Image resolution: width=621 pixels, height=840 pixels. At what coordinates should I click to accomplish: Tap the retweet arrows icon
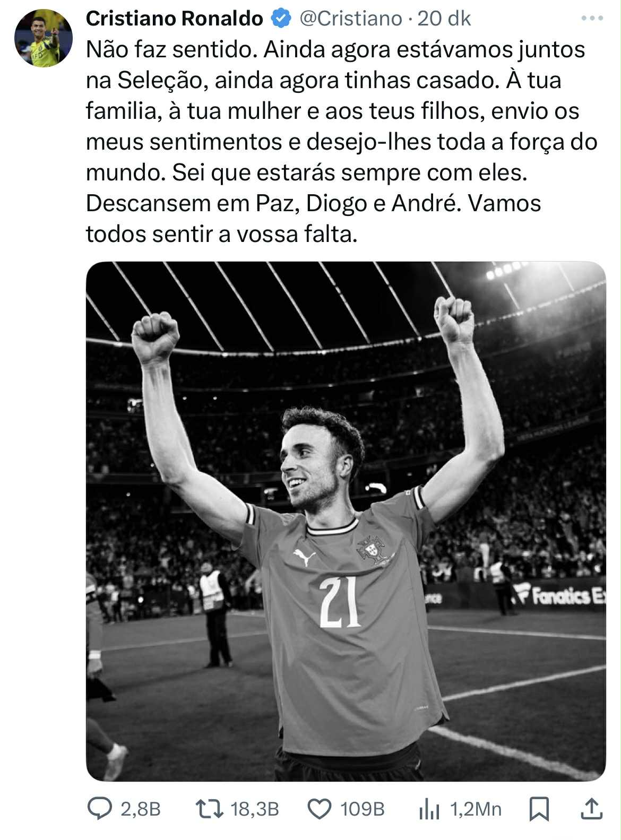(x=209, y=809)
